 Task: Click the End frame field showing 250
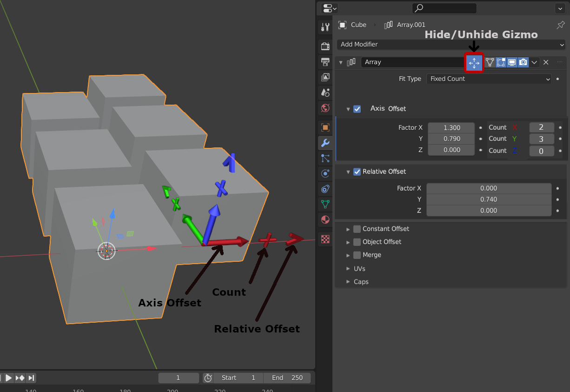click(287, 378)
